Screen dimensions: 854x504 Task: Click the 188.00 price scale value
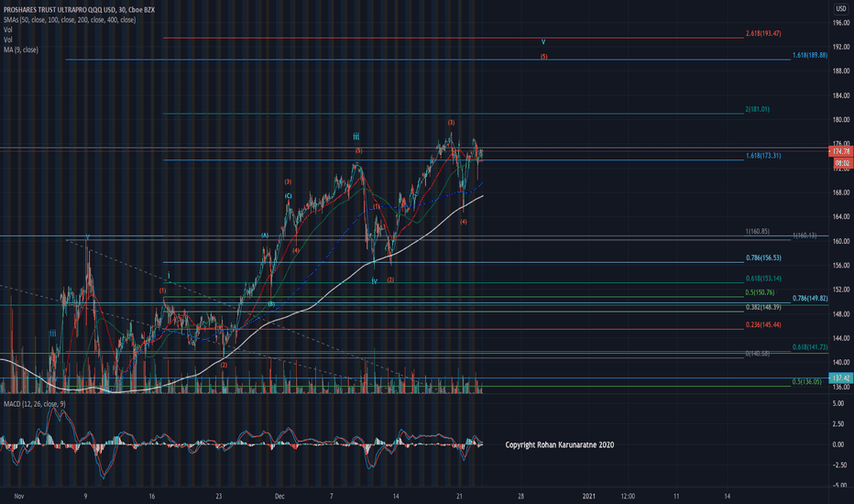click(841, 71)
